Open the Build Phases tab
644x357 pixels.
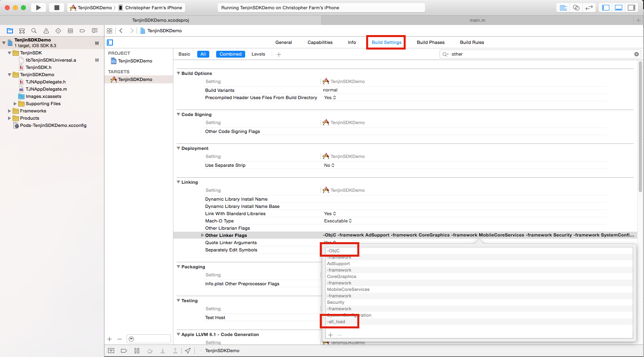[x=431, y=42]
